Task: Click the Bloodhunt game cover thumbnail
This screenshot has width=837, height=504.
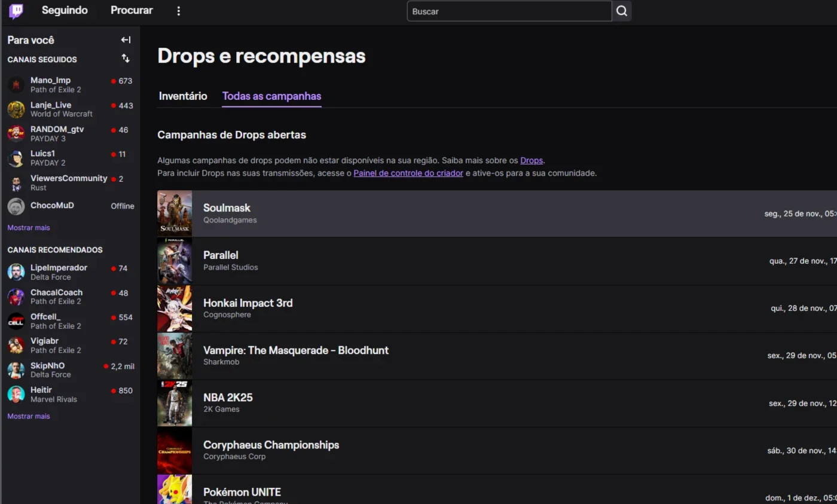Action: (x=175, y=356)
